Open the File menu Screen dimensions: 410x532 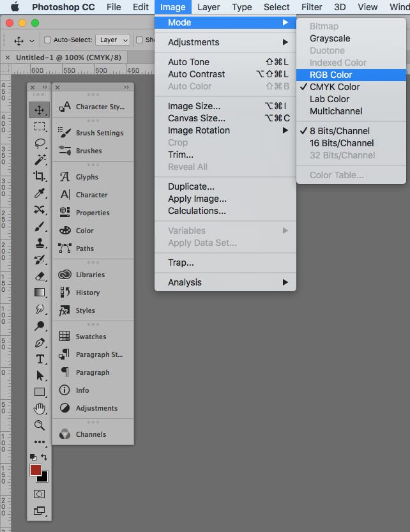tap(114, 7)
